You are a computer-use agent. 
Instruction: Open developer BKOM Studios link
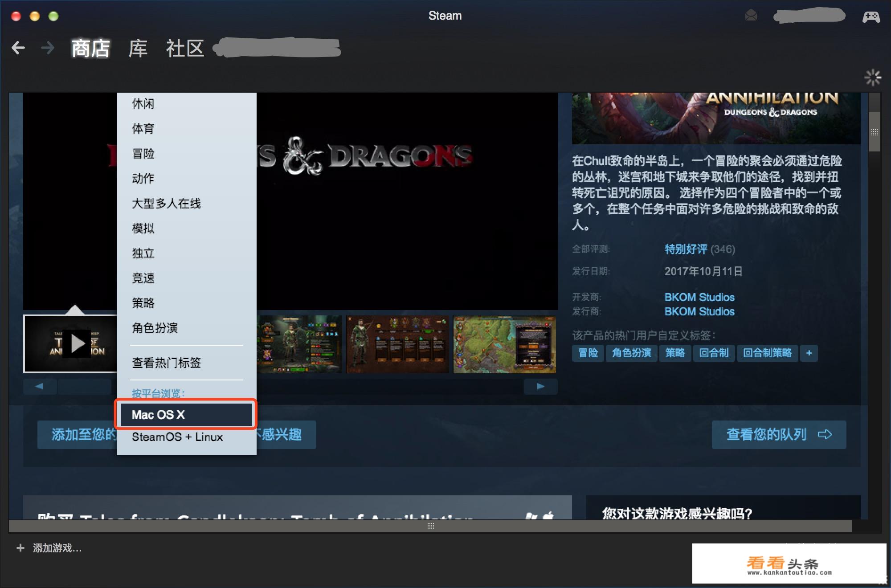(x=699, y=297)
